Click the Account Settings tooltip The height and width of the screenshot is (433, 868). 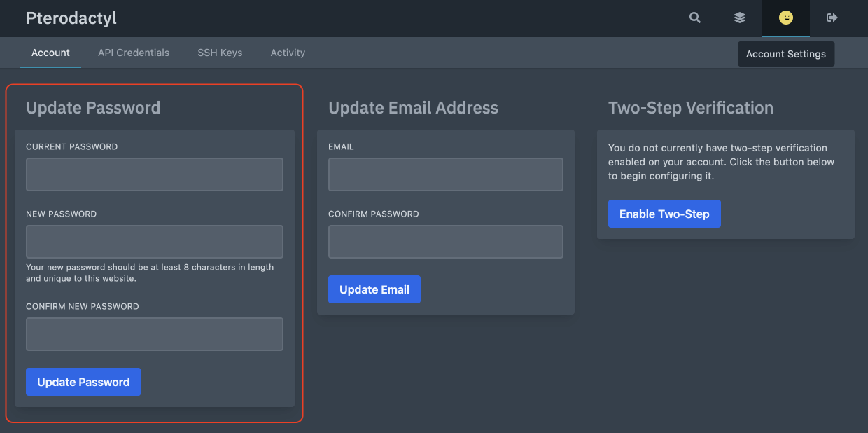coord(785,54)
